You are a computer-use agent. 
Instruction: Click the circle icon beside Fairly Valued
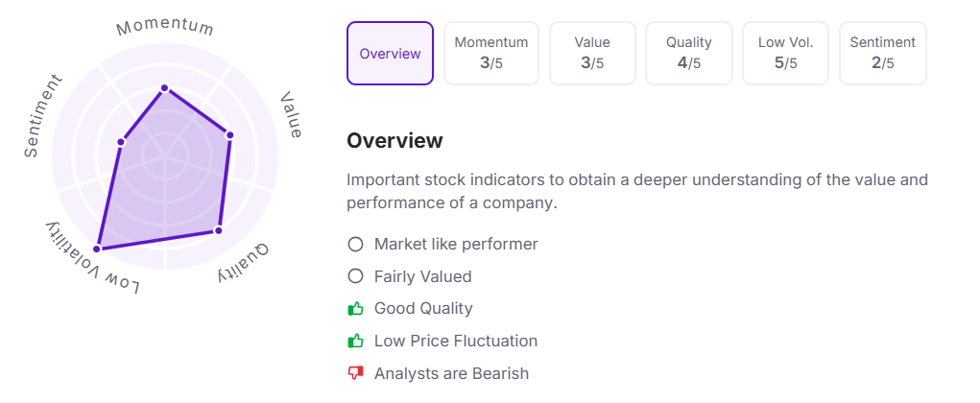(x=355, y=276)
